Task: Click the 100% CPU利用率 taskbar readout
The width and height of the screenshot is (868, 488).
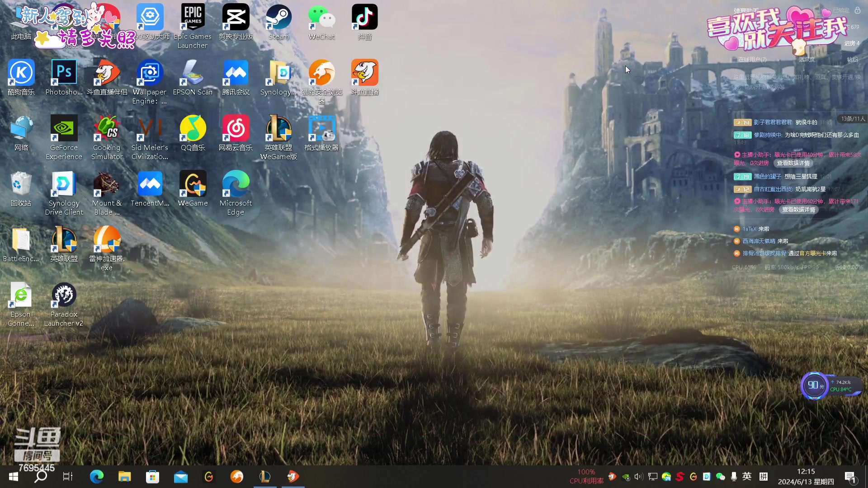Action: coord(586,477)
